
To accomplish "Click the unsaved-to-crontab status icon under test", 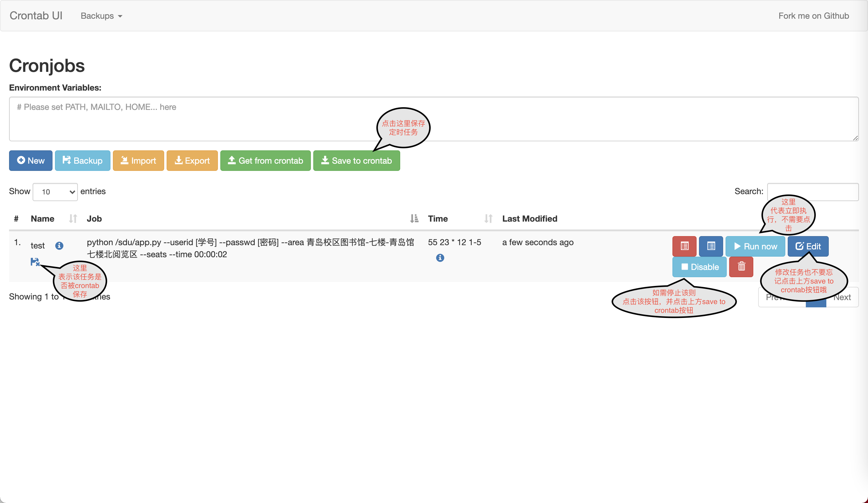I will (34, 262).
